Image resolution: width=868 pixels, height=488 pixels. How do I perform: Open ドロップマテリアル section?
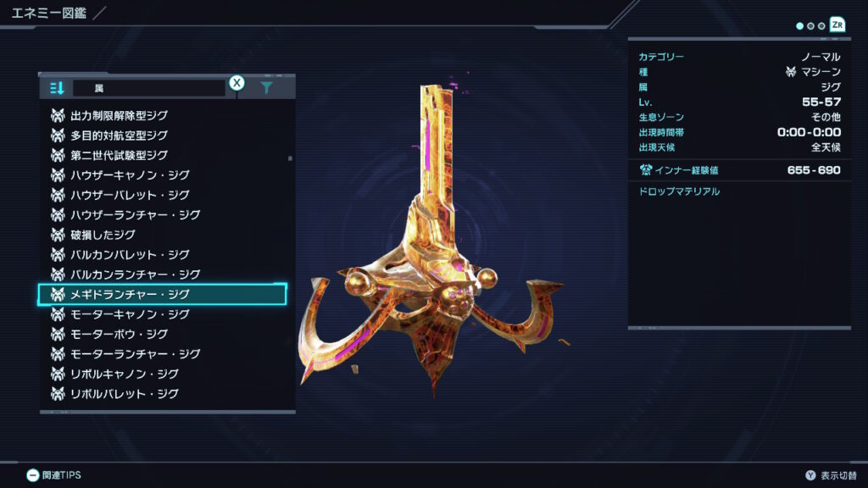click(x=679, y=191)
